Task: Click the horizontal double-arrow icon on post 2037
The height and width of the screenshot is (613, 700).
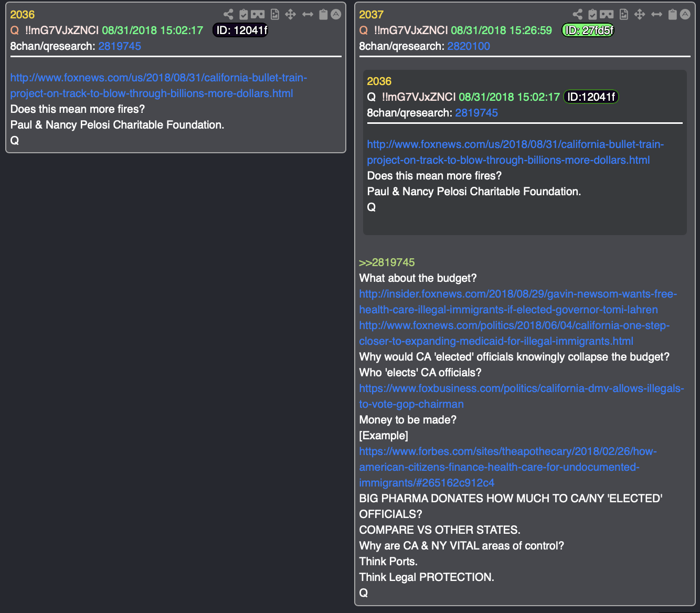Action: click(656, 15)
